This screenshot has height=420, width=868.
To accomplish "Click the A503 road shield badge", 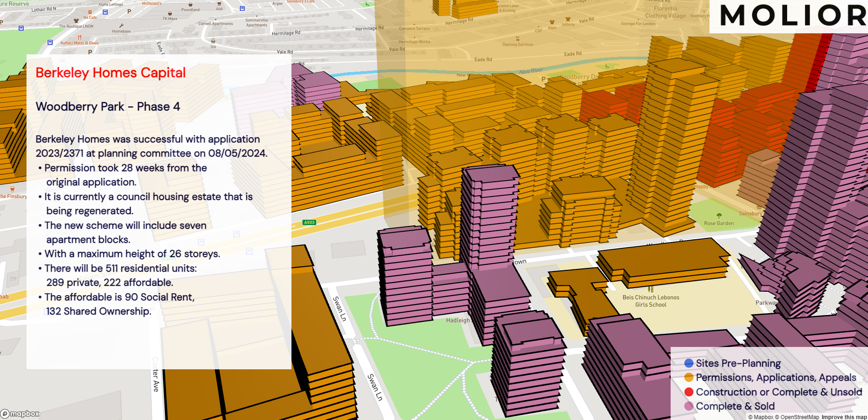I will tap(309, 222).
